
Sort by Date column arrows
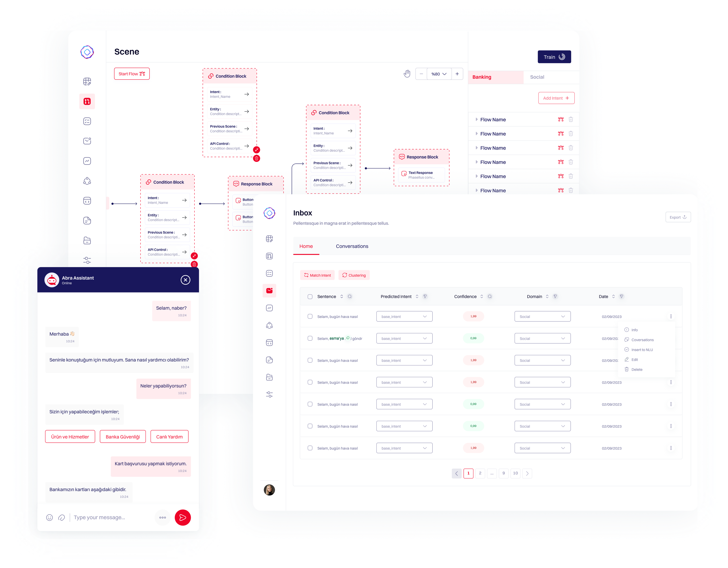(613, 296)
